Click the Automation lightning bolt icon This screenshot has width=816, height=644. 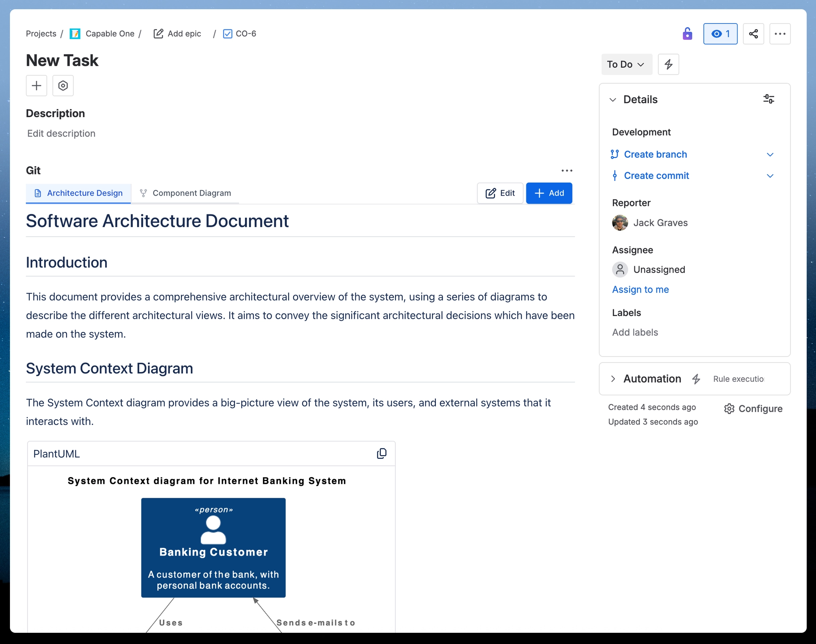696,379
